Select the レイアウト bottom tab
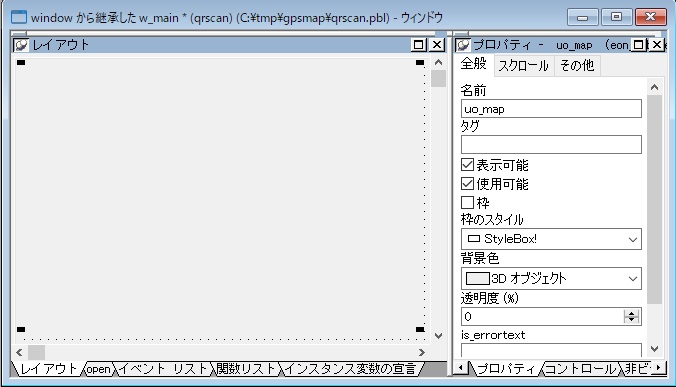Viewport: 676px width, 387px height. [x=48, y=369]
